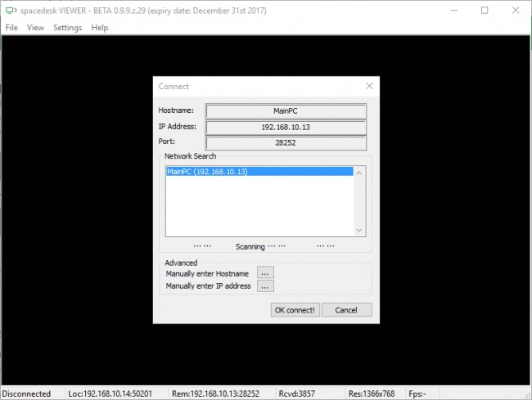Click the Cancel button
Screen dimensions: 532x400
(x=346, y=310)
